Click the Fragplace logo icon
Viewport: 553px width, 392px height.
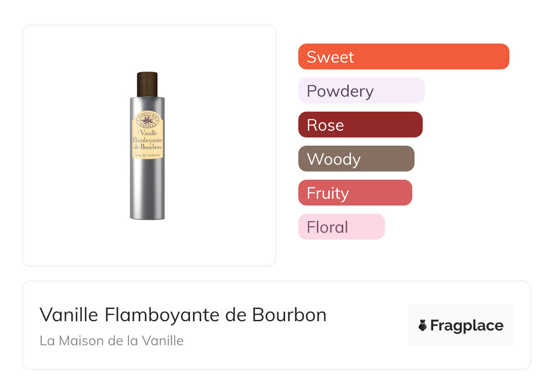(x=423, y=326)
